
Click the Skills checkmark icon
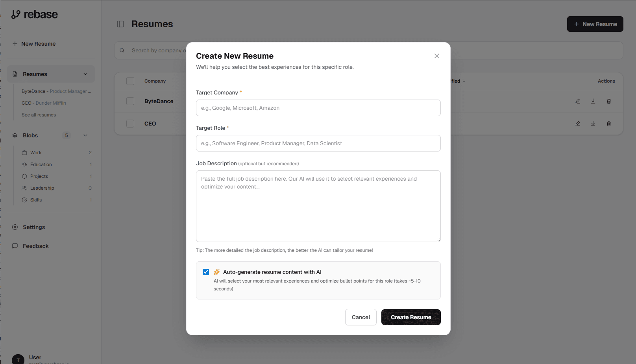coord(24,200)
